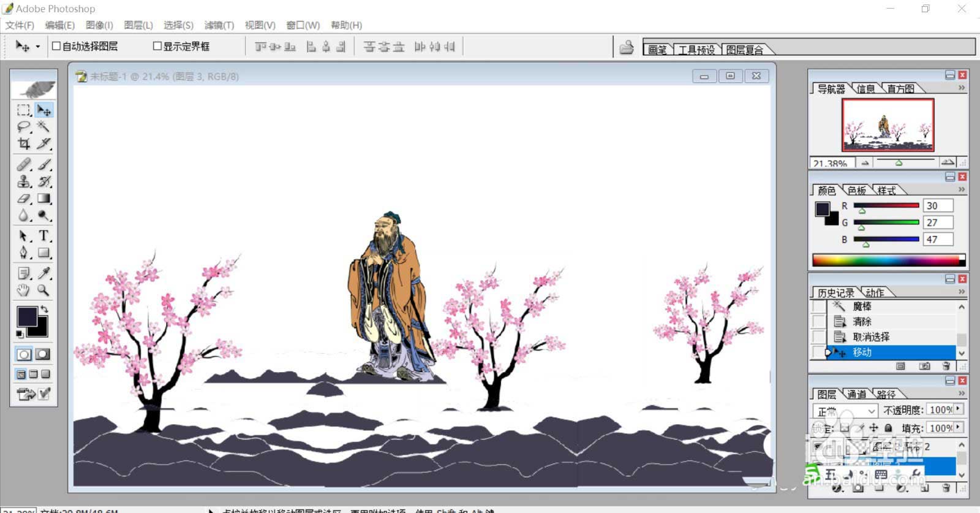This screenshot has height=513, width=980.
Task: Select the Dodge tool
Action: (44, 216)
